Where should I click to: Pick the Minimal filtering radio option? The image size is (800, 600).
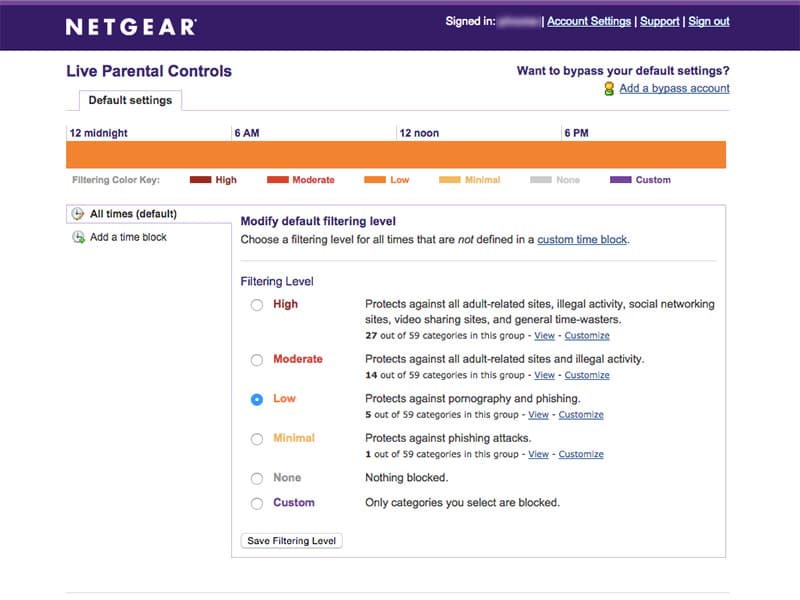pyautogui.click(x=257, y=439)
